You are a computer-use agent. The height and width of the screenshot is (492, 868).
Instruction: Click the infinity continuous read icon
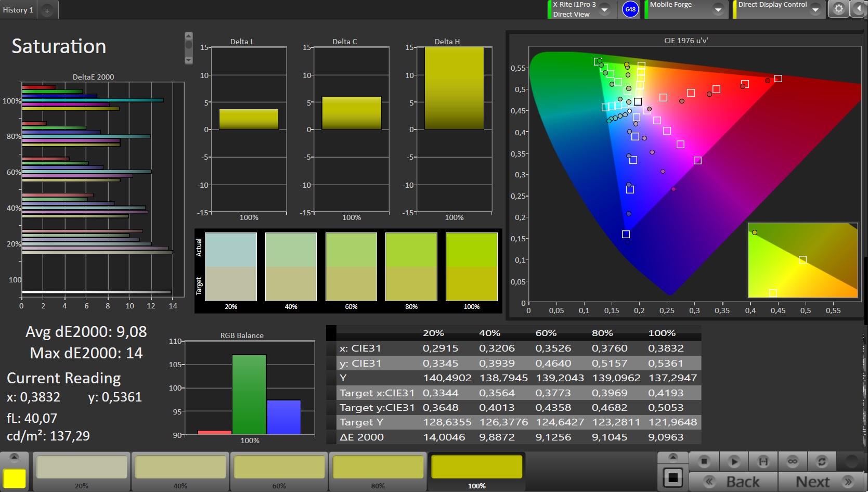coord(793,461)
